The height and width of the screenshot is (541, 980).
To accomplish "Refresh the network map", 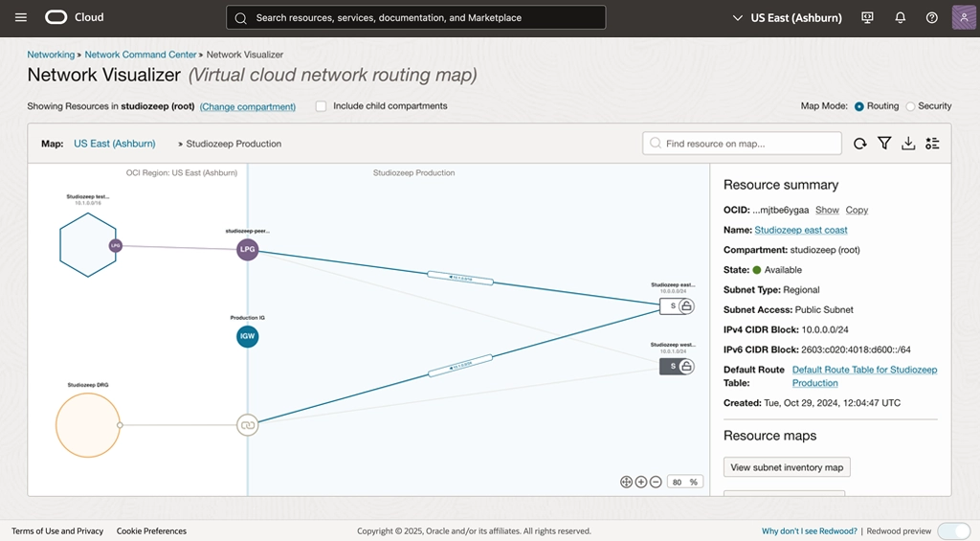I will [x=859, y=144].
